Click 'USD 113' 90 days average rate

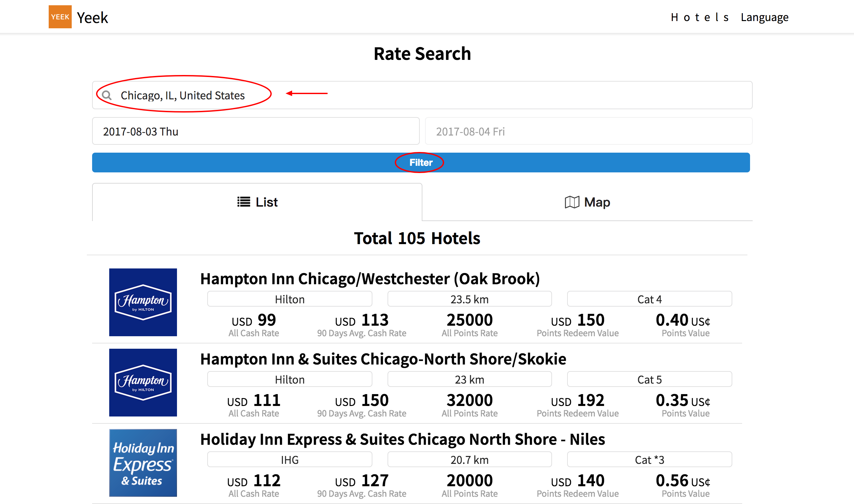[362, 320]
